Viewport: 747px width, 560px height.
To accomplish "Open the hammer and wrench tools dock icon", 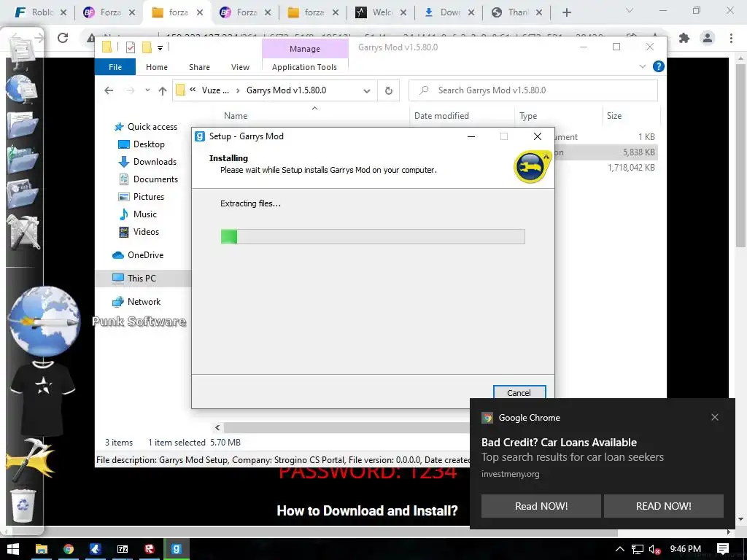I will coord(23,232).
